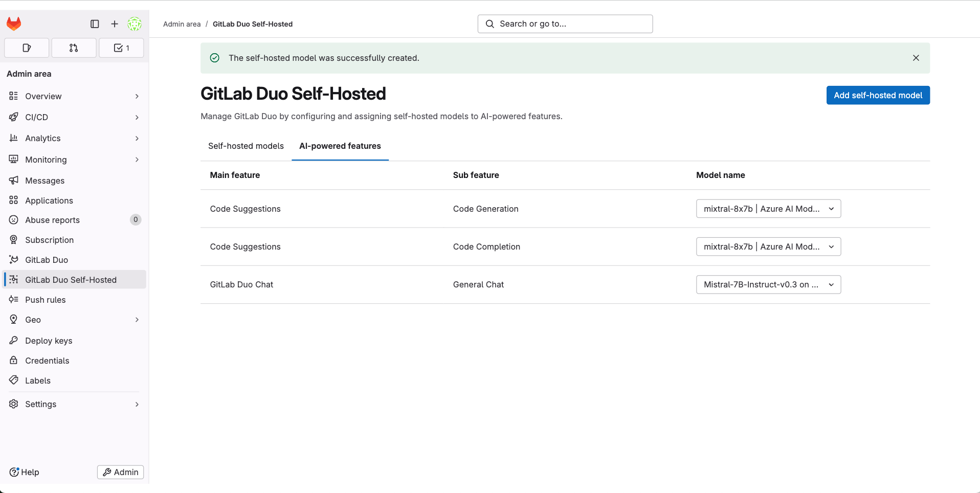Open Credentials page
The width and height of the screenshot is (980, 493).
pos(74,361)
